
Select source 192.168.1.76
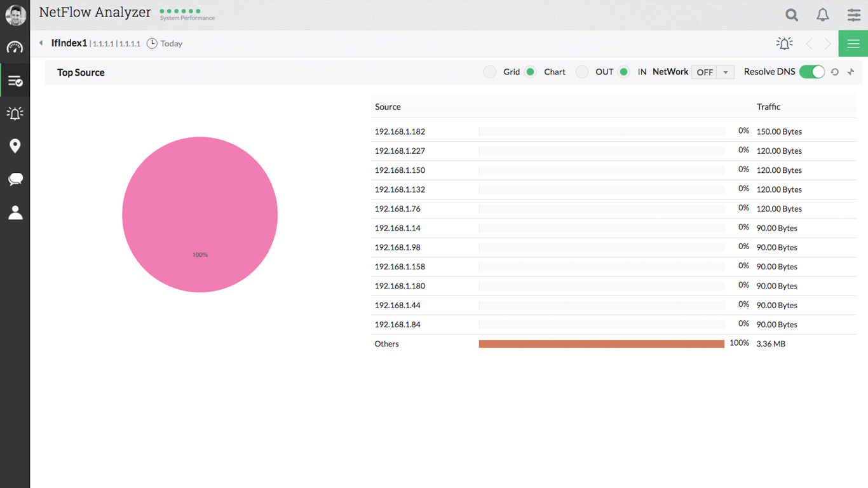(x=398, y=208)
